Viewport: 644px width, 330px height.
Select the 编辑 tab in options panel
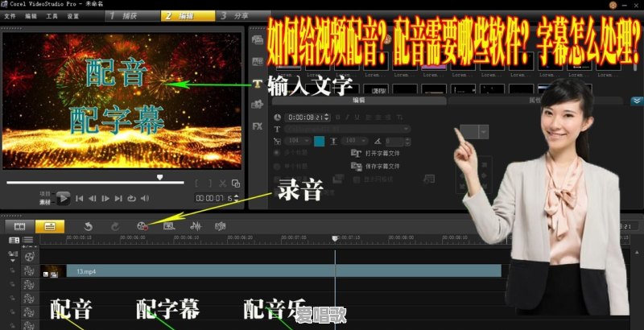(x=359, y=101)
